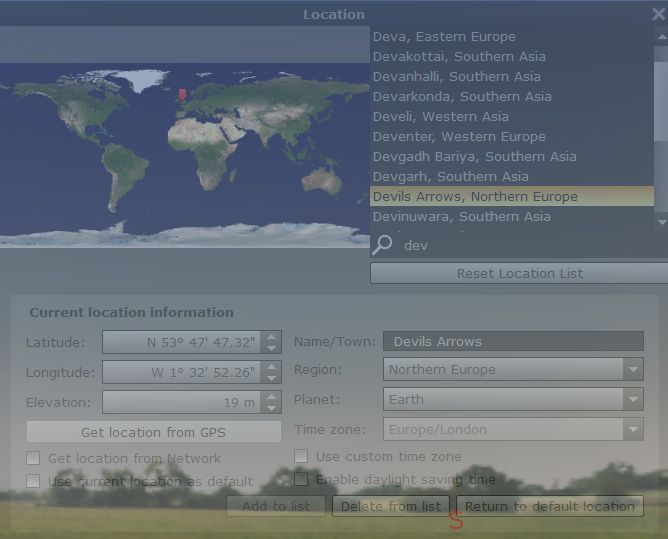Click the Latitude value field
This screenshot has width=668, height=539.
pos(181,342)
